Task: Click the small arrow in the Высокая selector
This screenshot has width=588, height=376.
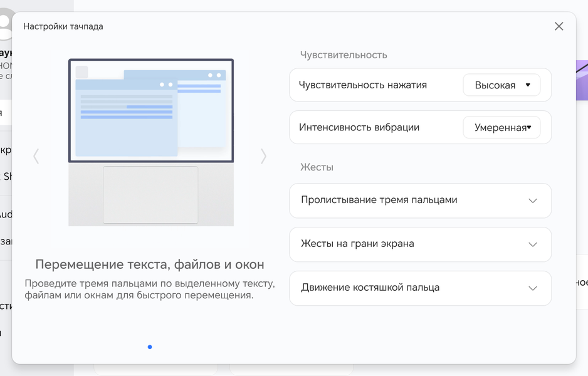Action: coord(528,85)
